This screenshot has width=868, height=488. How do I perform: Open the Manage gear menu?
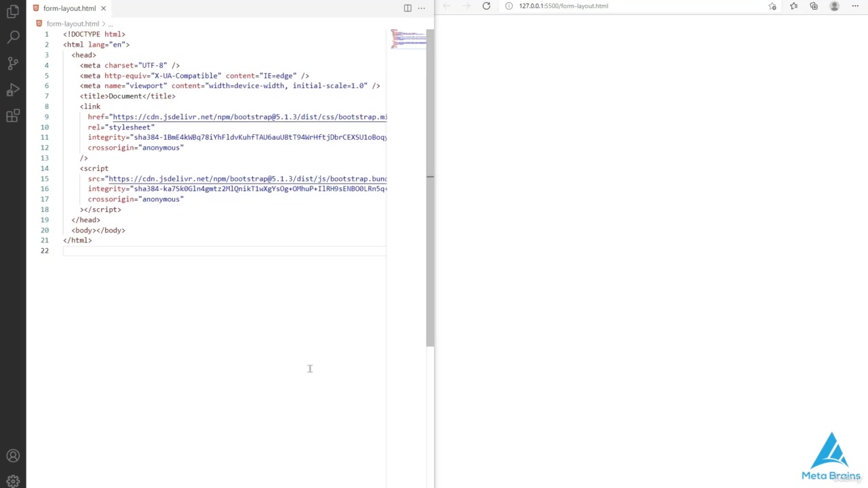pos(13,481)
